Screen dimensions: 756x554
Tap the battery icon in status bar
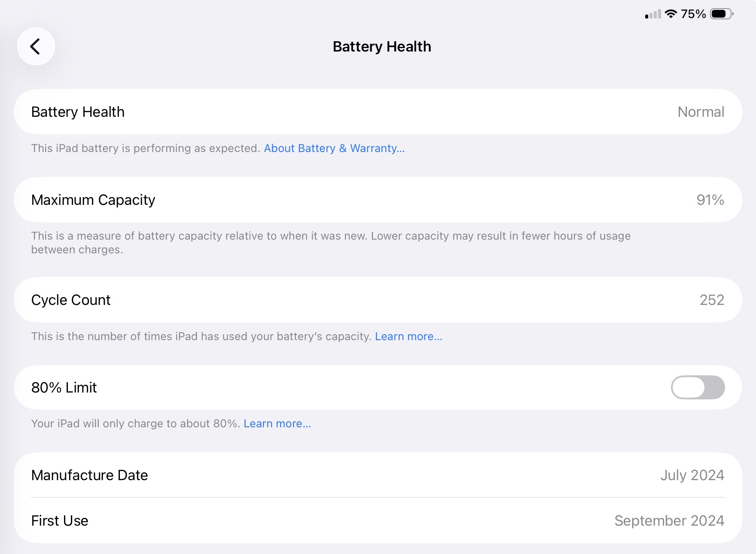coord(722,14)
